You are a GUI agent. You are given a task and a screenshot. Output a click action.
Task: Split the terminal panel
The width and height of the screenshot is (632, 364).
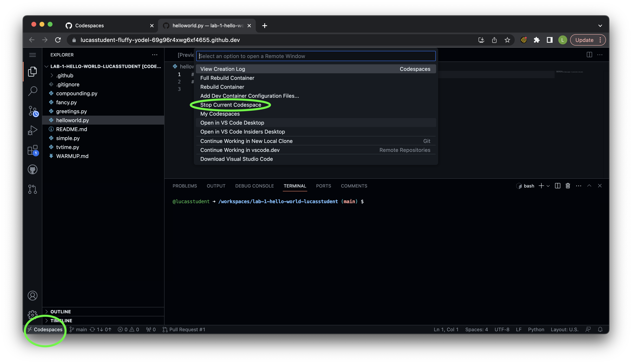point(557,186)
